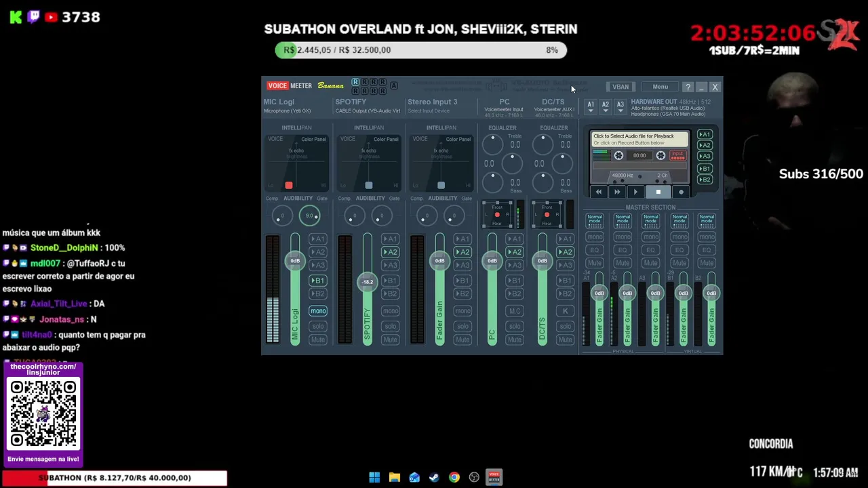Click Color Panel on SPOTIFY Intellipan

pyautogui.click(x=386, y=140)
